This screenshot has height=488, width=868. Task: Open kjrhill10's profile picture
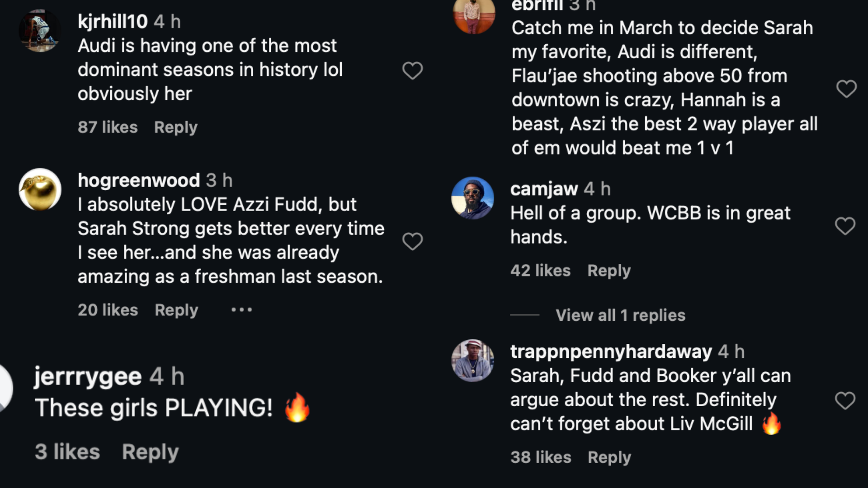(x=40, y=31)
